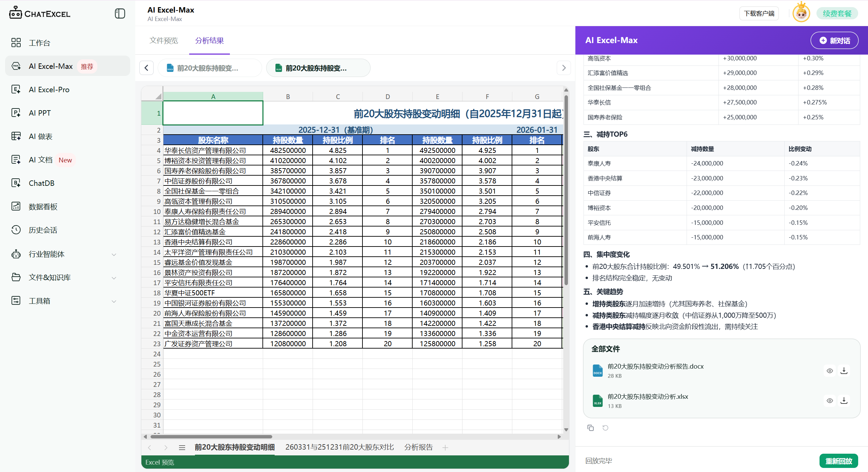Open the AI 做表 table icon
Viewport: 868px width, 472px height.
[x=16, y=136]
